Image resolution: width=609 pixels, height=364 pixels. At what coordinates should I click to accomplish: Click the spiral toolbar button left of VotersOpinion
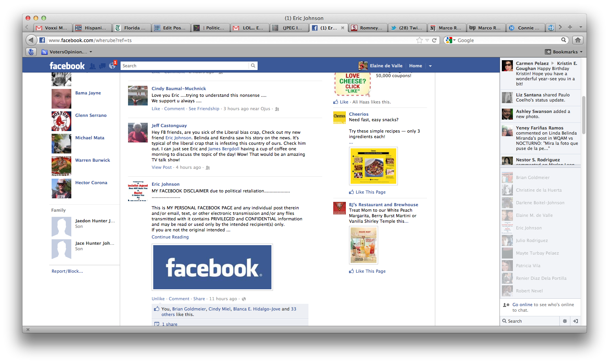(x=31, y=52)
